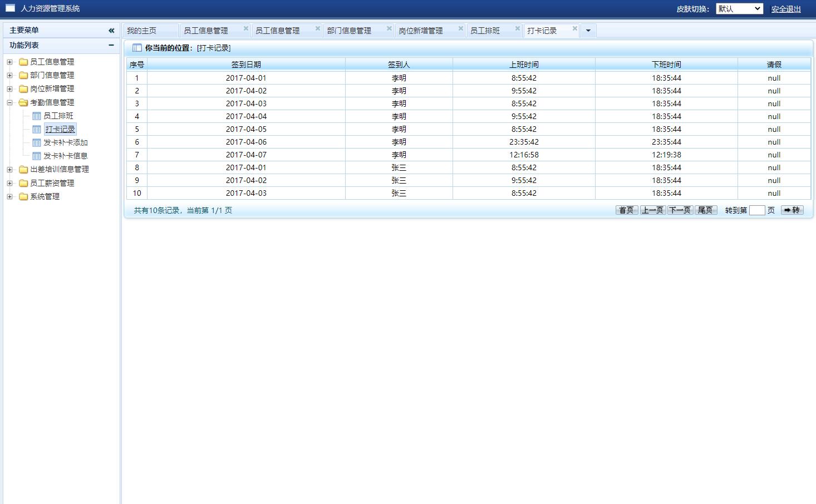Viewport: 816px width, 504px height.
Task: Select 出差培训信息管理 tree label
Action: pyautogui.click(x=60, y=169)
